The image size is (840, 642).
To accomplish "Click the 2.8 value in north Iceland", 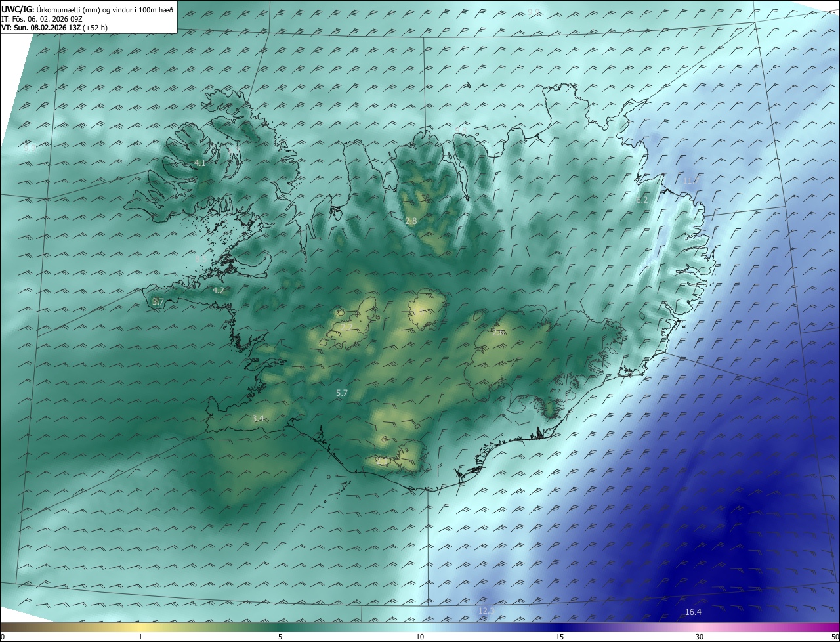I will coord(411,221).
